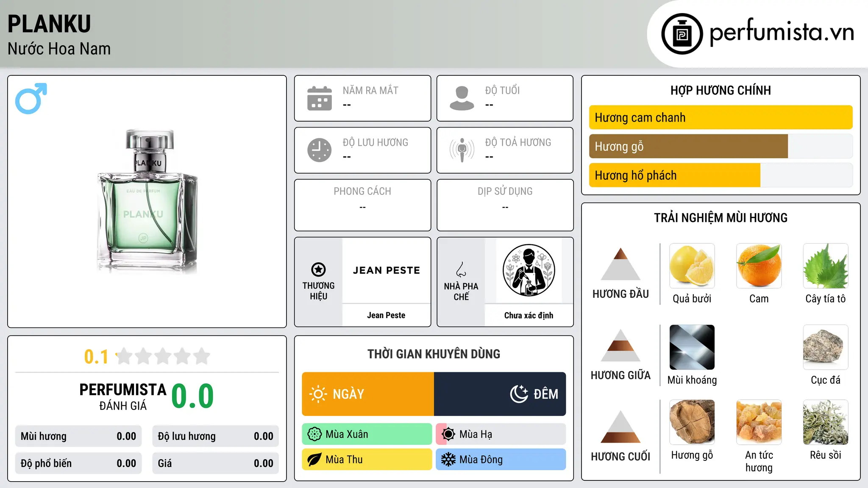
Task: Click the Phong cách info card
Action: pos(362,205)
